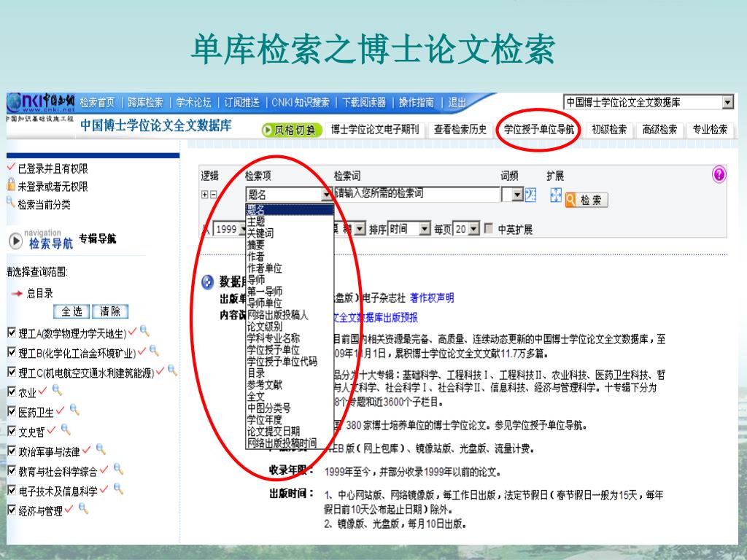
Task: Click the expand cross icon under 扩展
Action: (555, 195)
